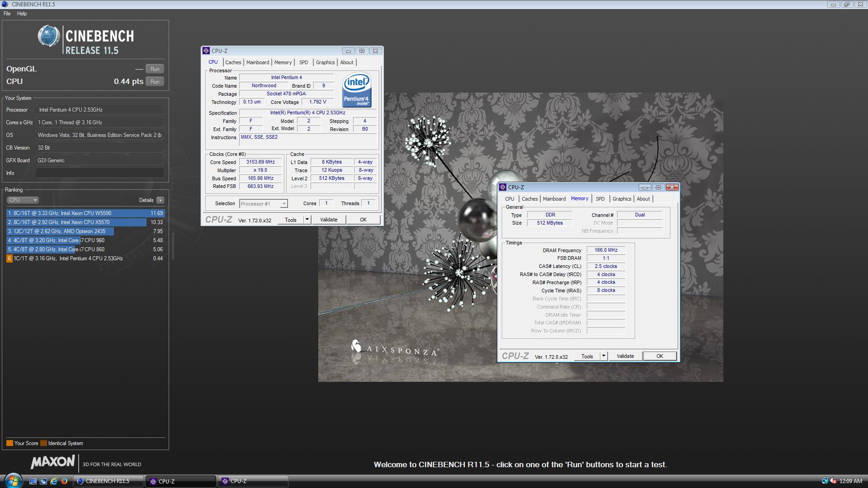This screenshot has height=488, width=868.
Task: Click the Show Desktop quick launch icon
Action: coord(33,481)
